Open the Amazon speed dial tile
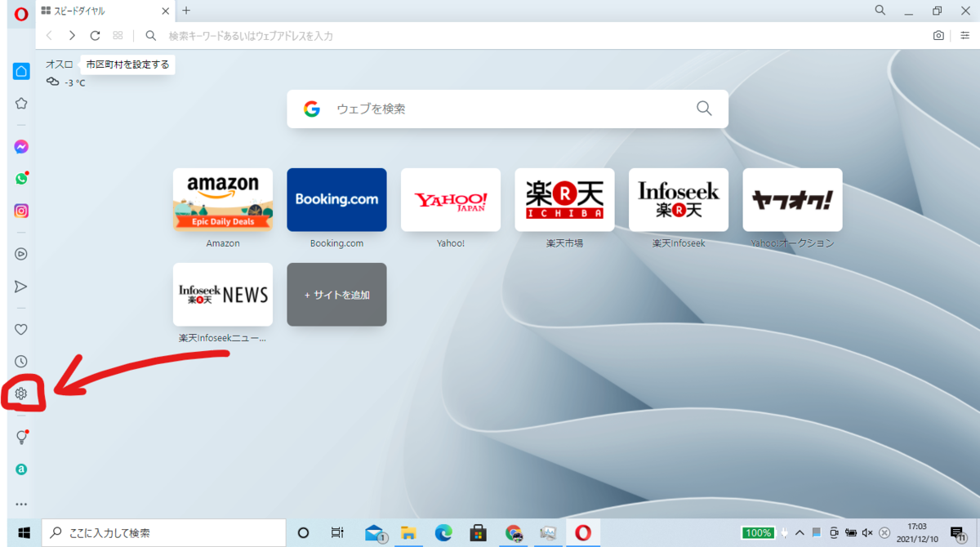This screenshot has width=980, height=547. (x=223, y=199)
